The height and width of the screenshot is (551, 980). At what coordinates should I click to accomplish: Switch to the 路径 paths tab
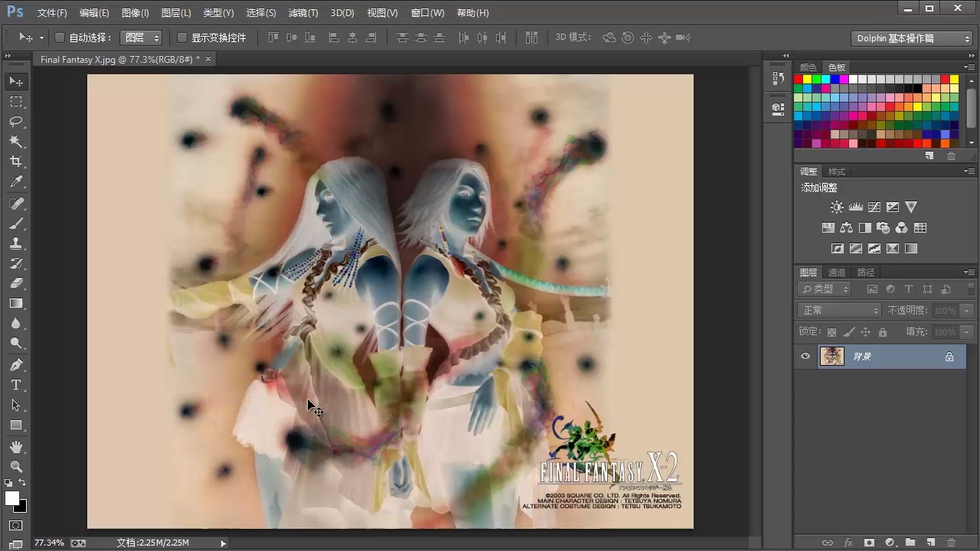pos(866,272)
